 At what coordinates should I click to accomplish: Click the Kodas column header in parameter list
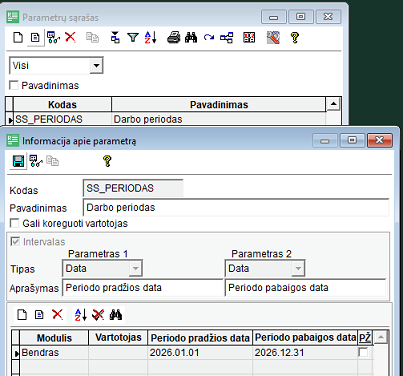coord(62,105)
